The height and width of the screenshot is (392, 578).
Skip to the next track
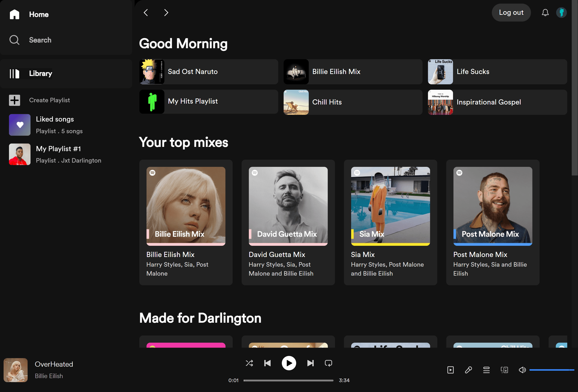coord(310,363)
